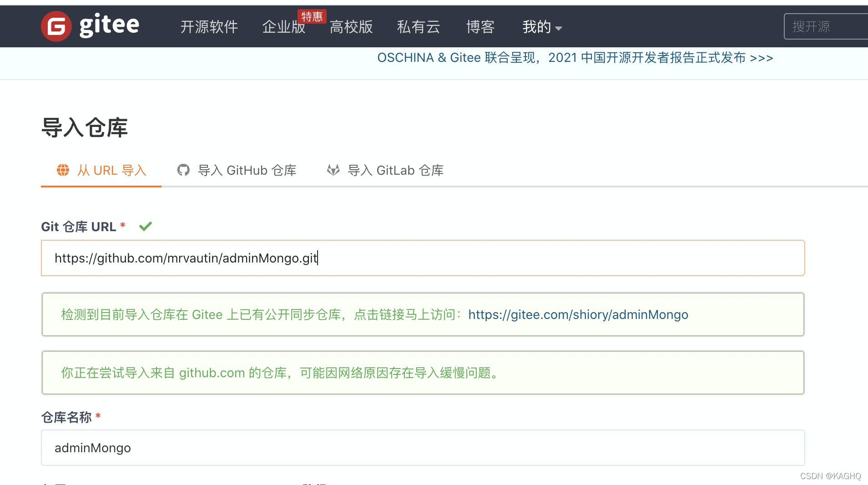Click the Git 仓库 URL label

click(79, 227)
